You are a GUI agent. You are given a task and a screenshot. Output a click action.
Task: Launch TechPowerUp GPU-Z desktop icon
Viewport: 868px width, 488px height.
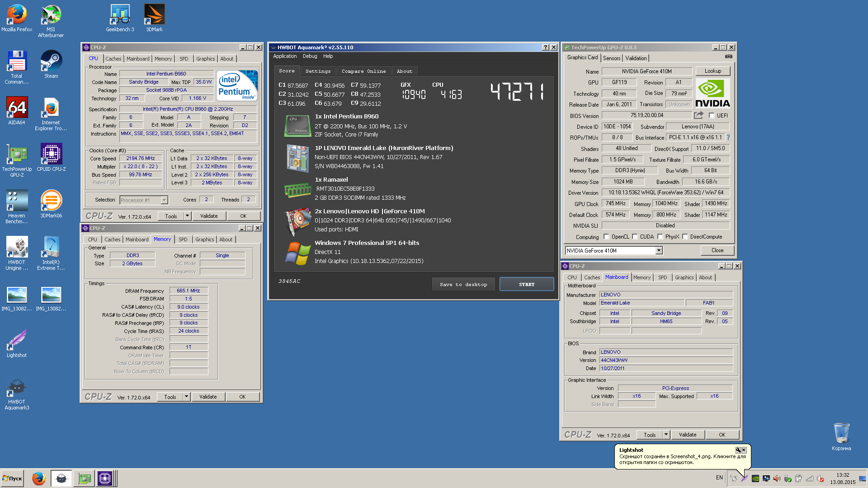(17, 160)
